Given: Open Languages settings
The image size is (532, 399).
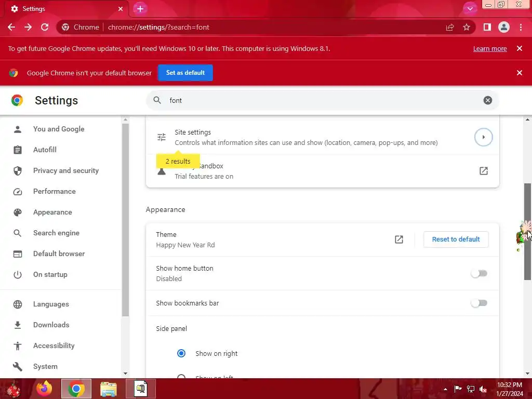Looking at the screenshot, I should click(x=51, y=304).
